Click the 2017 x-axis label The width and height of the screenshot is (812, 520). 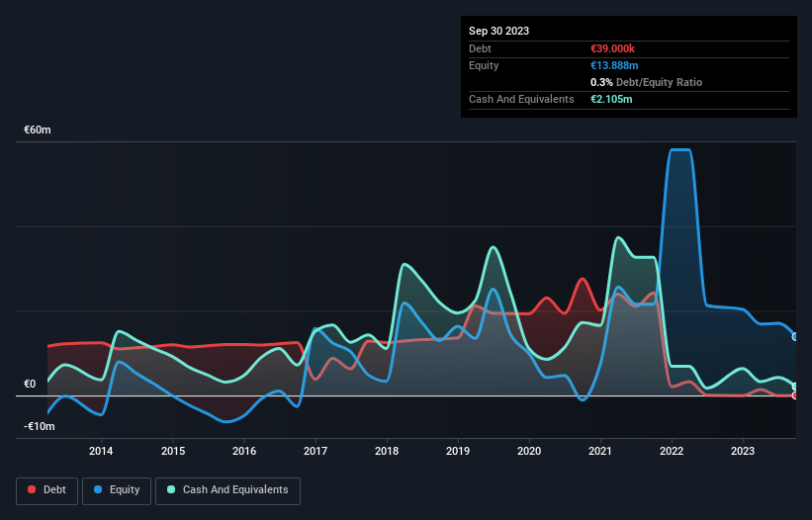coord(316,451)
